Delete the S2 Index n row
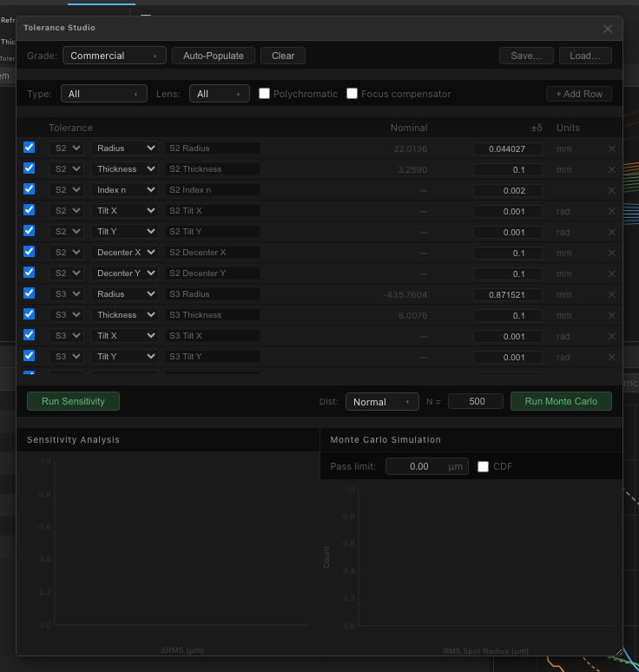Viewport: 639px width, 672px height. 611,190
